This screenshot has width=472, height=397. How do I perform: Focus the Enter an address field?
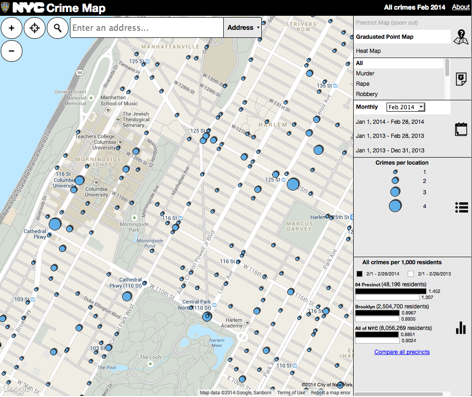pos(147,28)
